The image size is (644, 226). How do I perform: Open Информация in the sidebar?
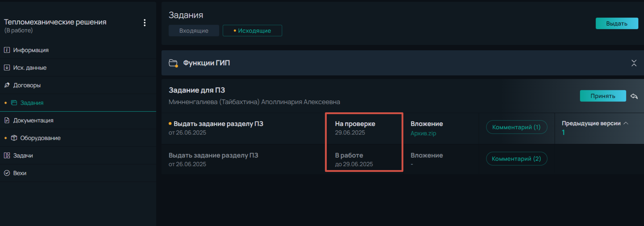78,50
